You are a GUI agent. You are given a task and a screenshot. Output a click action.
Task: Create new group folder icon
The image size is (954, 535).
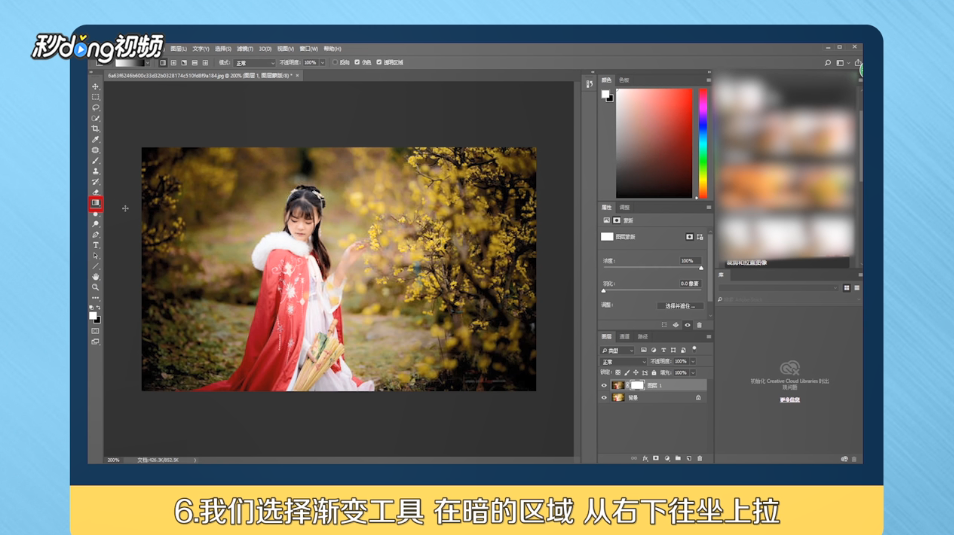tap(678, 458)
